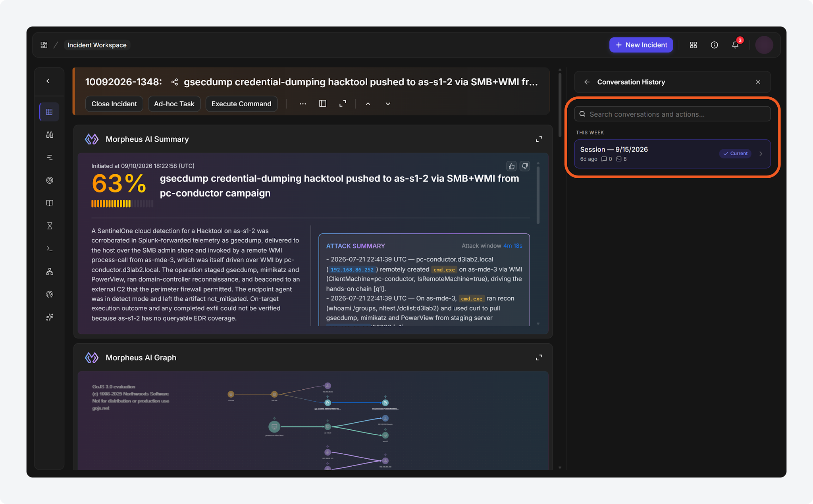Open the binoculars investigation icon in sidebar
This screenshot has height=504, width=813.
point(49,135)
